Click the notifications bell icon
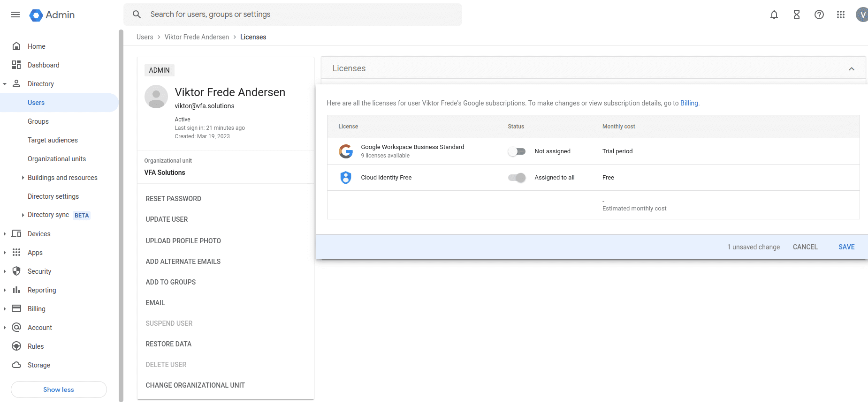The image size is (868, 412). pos(774,15)
